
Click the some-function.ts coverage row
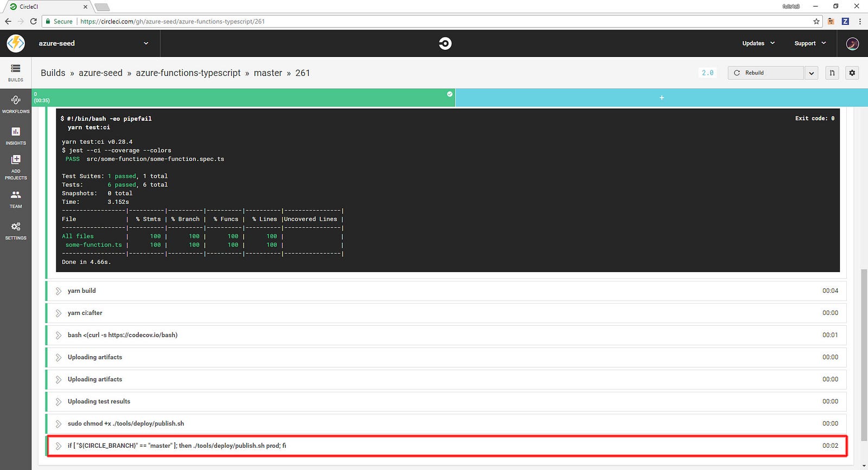coord(202,245)
